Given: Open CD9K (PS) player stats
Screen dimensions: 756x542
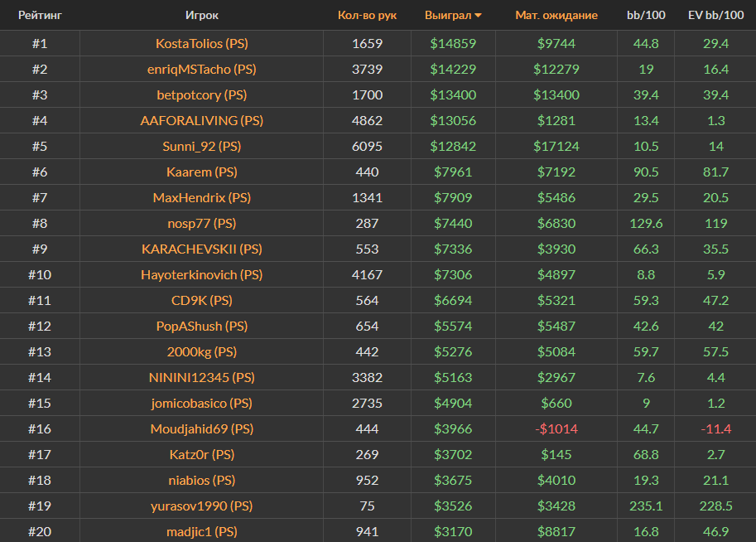Looking at the screenshot, I should (x=202, y=301).
